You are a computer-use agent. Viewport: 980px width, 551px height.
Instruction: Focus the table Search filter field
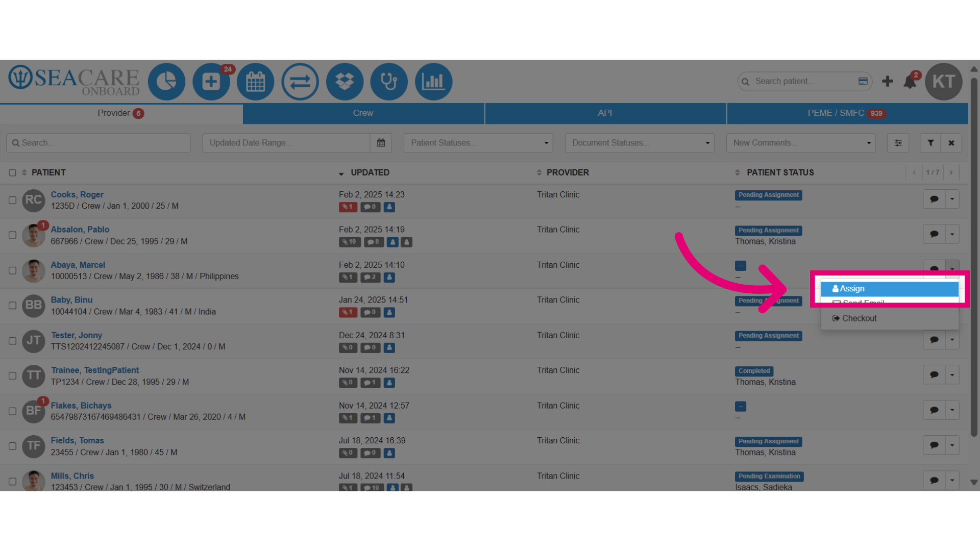tap(99, 143)
